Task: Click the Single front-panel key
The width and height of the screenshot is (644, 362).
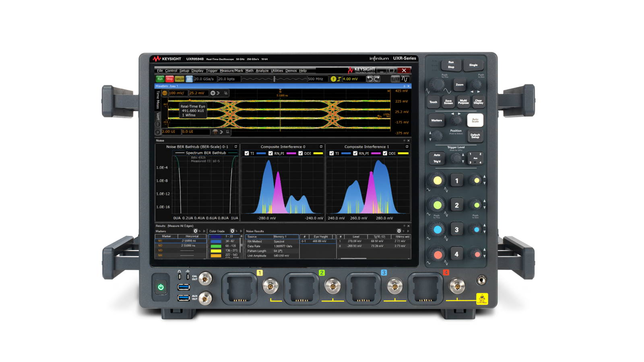Action: [473, 65]
